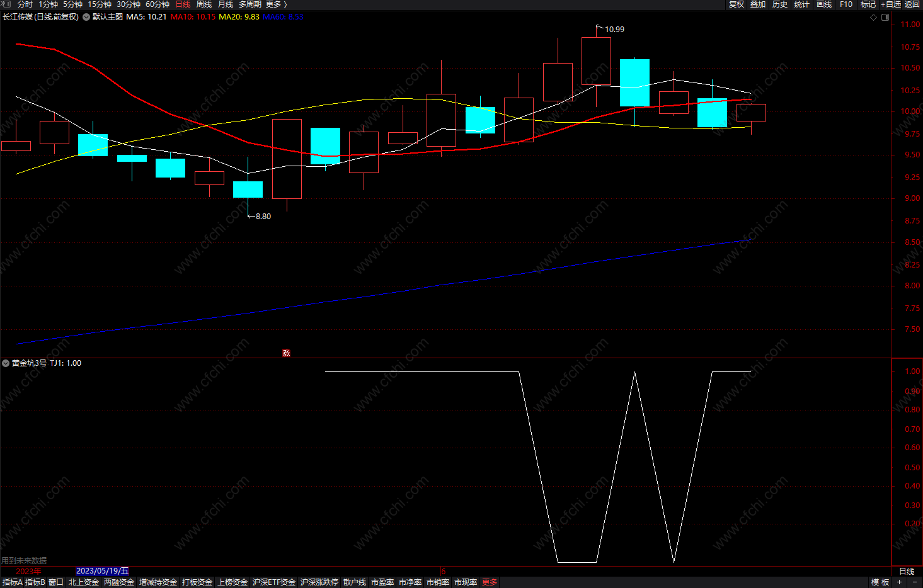The image size is (923, 588).
Task: Select the 1分钟 period
Action: pyautogui.click(x=49, y=4)
